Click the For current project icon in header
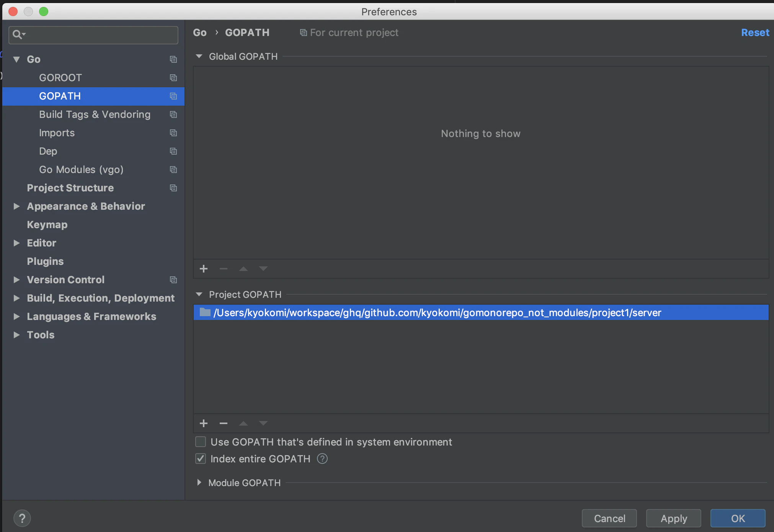 pos(303,33)
